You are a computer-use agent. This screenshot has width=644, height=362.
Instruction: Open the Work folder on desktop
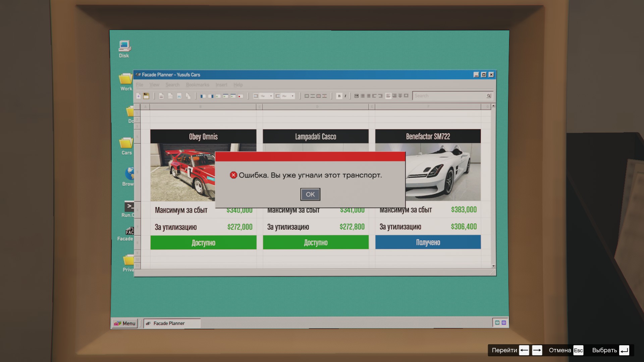click(x=126, y=82)
